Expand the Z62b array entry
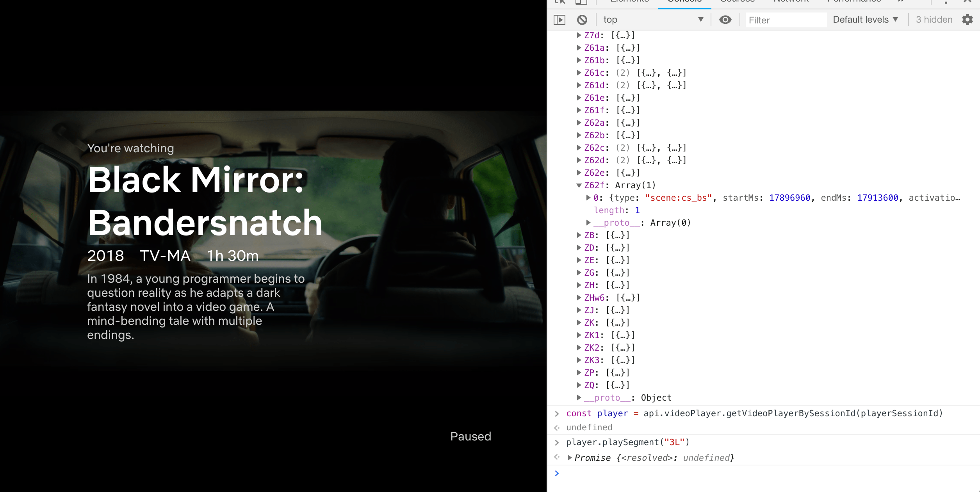The width and height of the screenshot is (980, 492). (579, 135)
